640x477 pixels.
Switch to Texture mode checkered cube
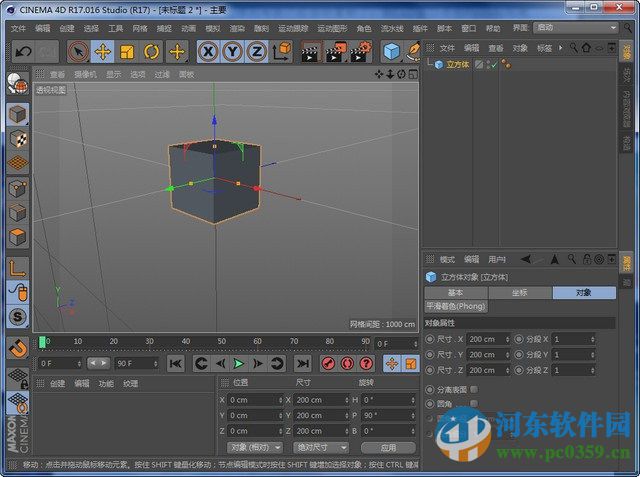(18, 139)
